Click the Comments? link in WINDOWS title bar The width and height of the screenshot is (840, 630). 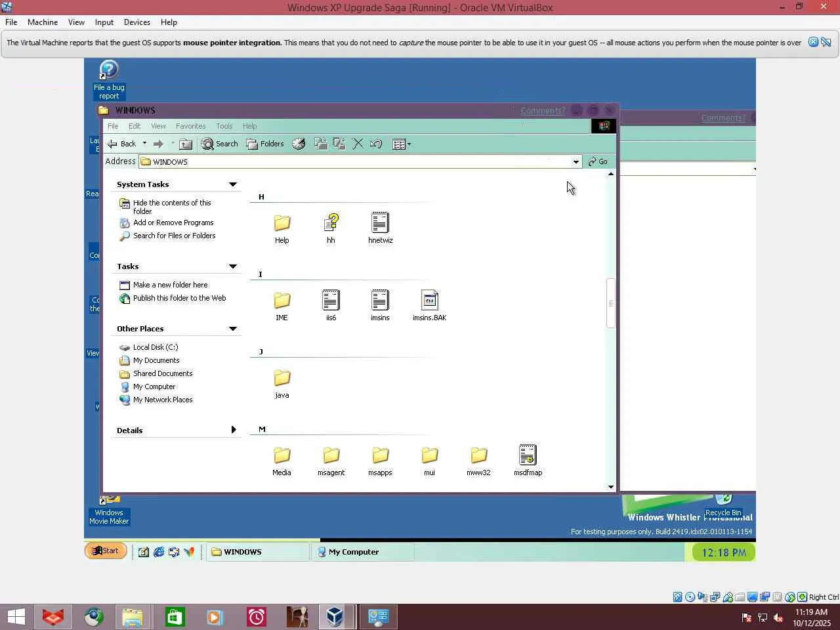click(543, 110)
